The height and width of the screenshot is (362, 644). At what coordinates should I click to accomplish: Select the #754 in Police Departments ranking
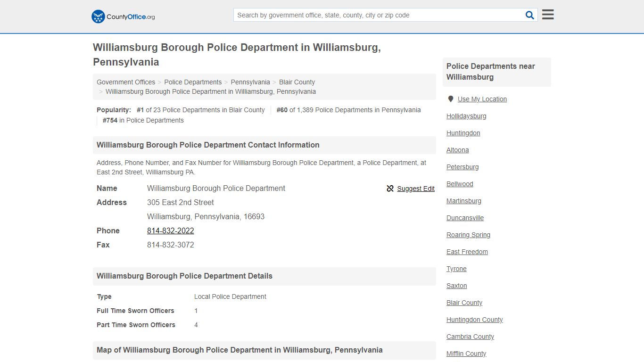pyautogui.click(x=143, y=120)
